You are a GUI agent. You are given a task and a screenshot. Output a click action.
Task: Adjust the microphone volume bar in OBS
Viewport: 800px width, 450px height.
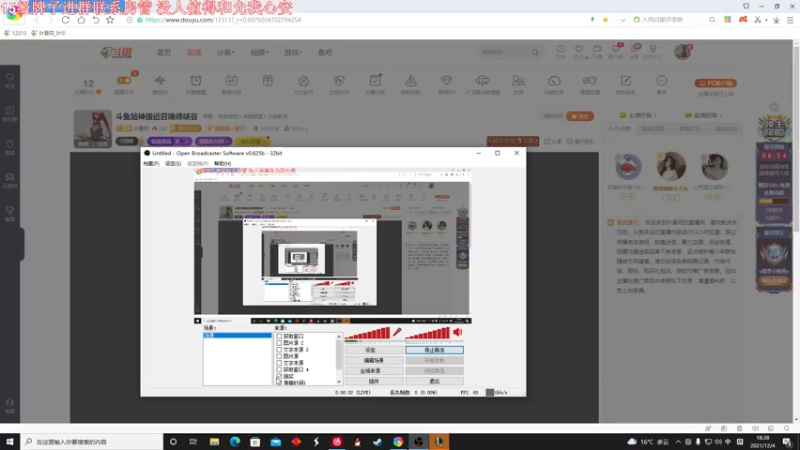[x=367, y=334]
